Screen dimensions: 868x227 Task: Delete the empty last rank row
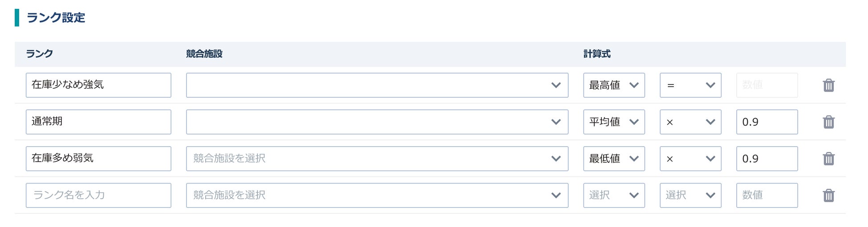coord(828,195)
